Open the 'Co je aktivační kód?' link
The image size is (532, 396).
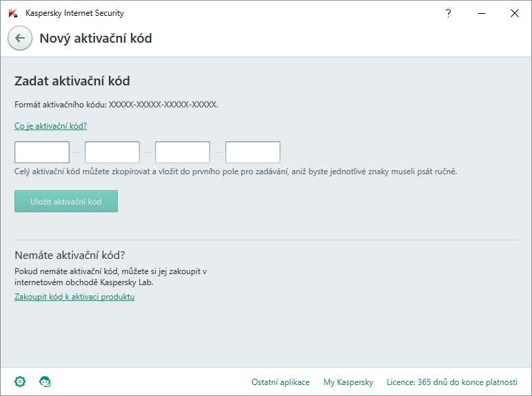50,126
